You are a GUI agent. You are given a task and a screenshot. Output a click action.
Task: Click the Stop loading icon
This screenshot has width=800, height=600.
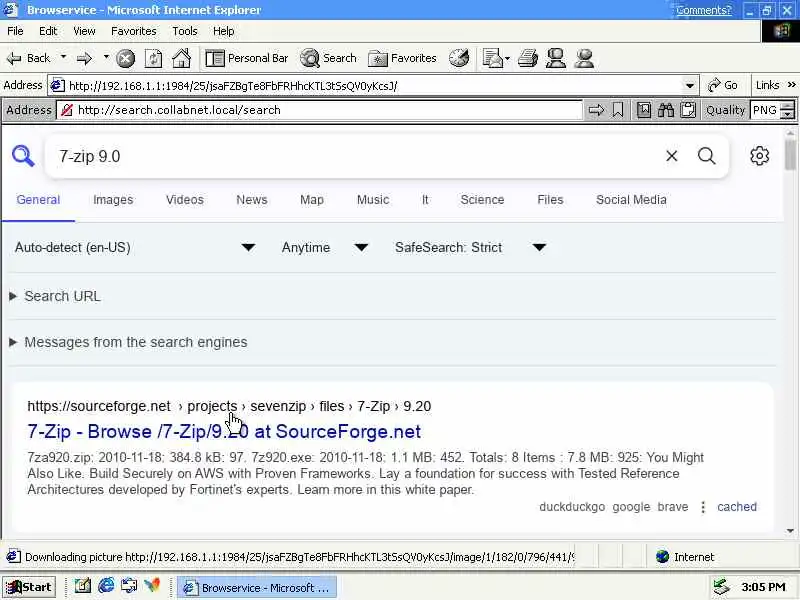(126, 59)
